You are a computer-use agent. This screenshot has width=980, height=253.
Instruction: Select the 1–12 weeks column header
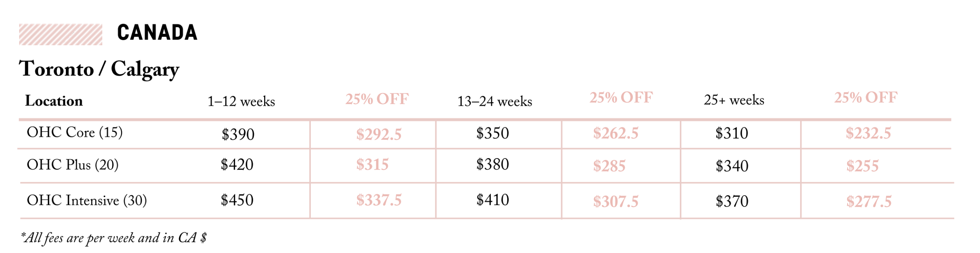click(241, 101)
